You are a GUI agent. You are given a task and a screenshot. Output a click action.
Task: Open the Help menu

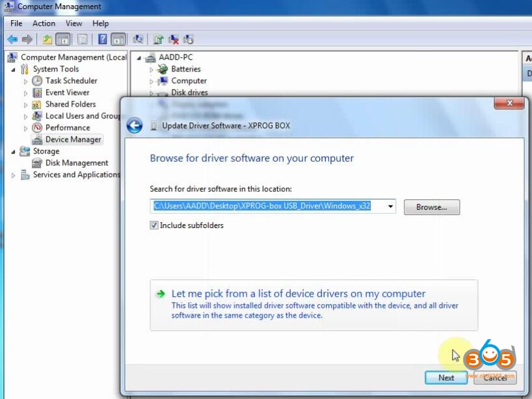(x=100, y=23)
